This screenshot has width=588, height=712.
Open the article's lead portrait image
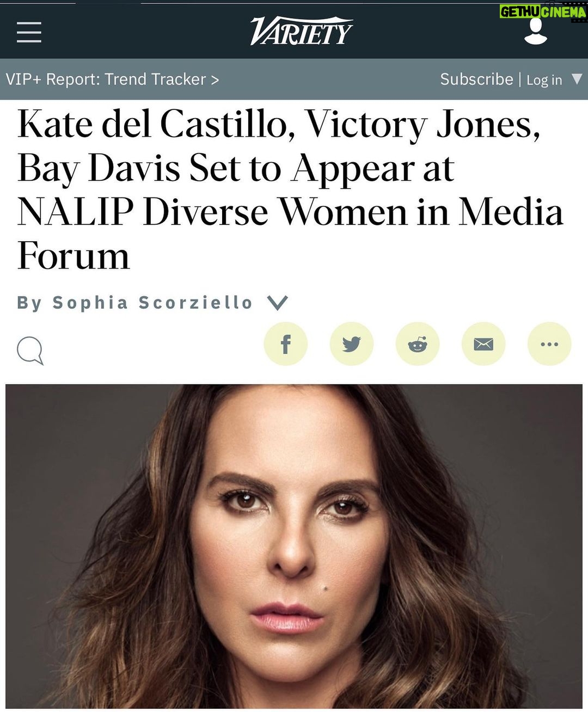294,547
